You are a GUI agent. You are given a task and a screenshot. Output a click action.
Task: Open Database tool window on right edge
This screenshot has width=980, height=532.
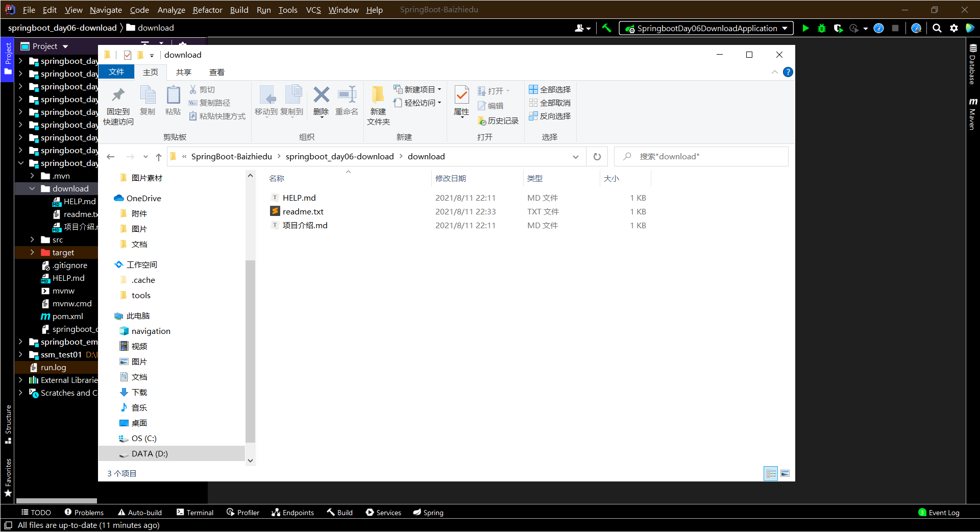coord(973,64)
